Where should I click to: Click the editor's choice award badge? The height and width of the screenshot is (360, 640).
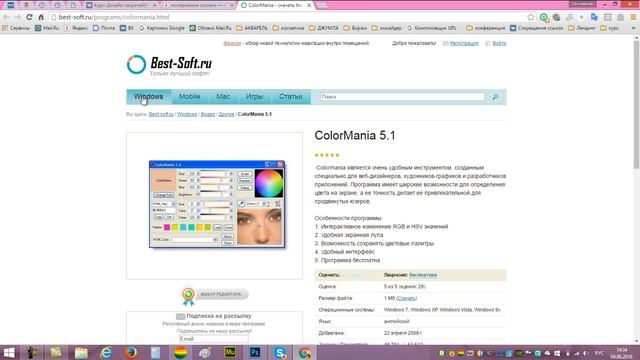point(215,295)
